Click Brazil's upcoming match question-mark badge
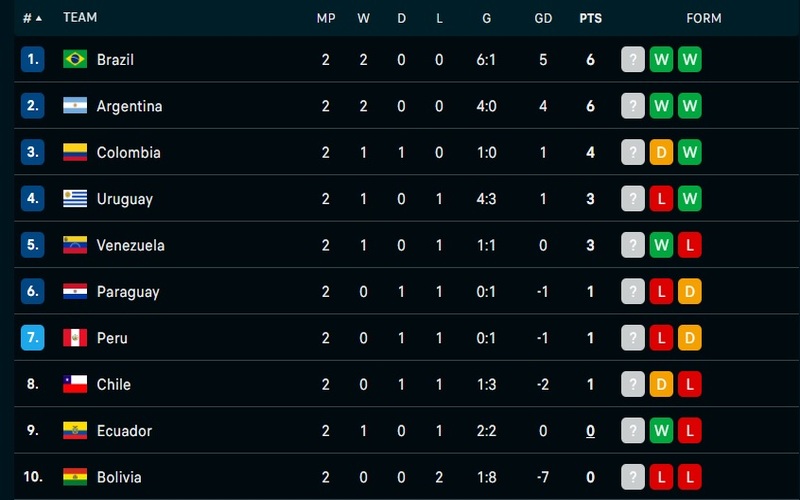 click(x=633, y=59)
